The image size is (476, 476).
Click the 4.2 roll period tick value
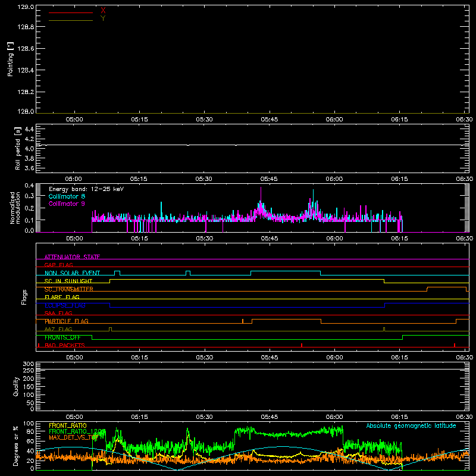click(x=29, y=139)
